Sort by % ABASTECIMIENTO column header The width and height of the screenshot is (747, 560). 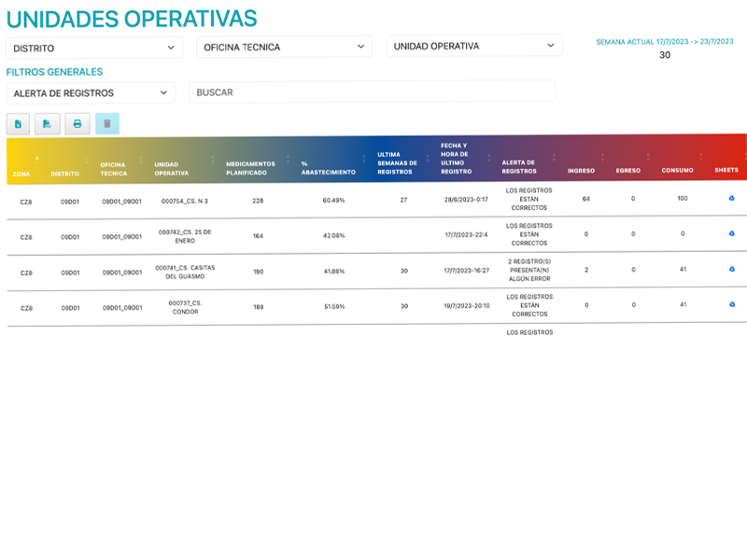328,173
